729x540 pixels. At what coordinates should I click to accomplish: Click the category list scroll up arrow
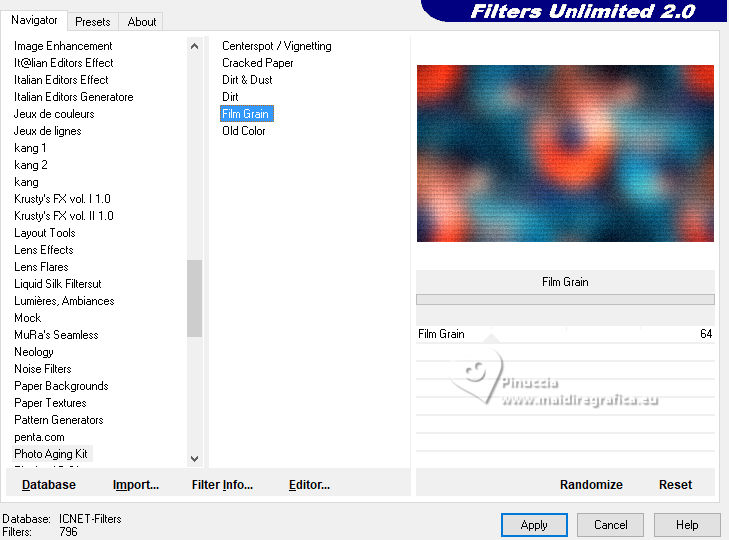[x=194, y=46]
